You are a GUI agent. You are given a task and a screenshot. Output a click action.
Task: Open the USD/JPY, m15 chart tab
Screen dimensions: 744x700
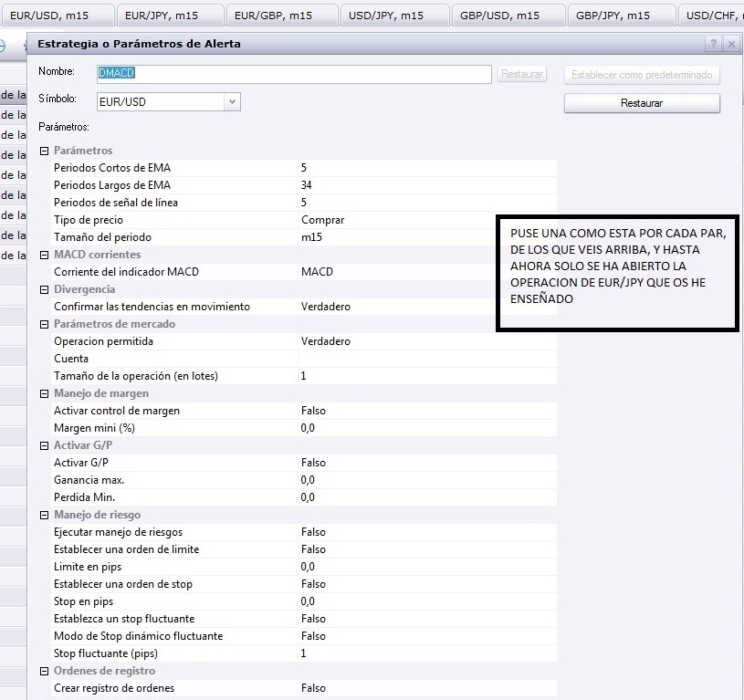(x=393, y=16)
